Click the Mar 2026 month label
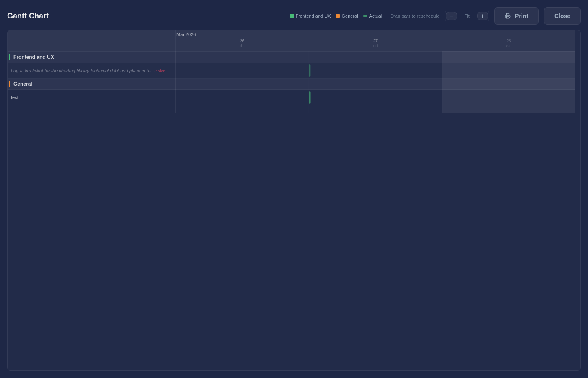Viewport: 588px width, 378px height. pos(186,34)
